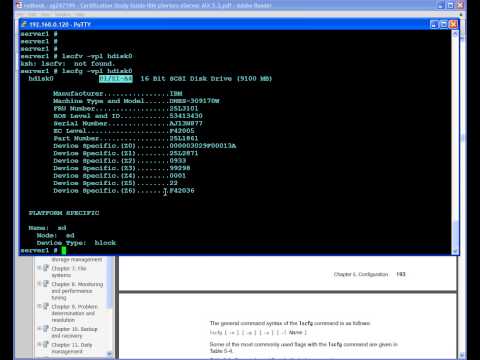Open bookmark 'Chapter 8. Monitoring and performance tuning'
Viewport: 480px width, 360px height.
[x=77, y=291]
